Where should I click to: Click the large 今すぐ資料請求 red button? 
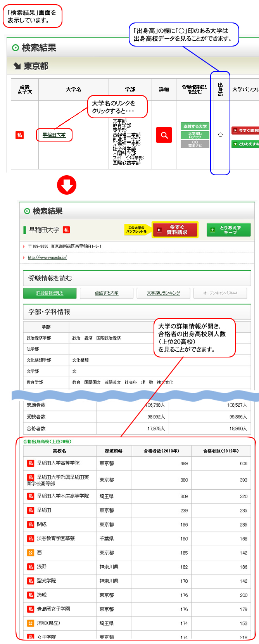click(175, 230)
